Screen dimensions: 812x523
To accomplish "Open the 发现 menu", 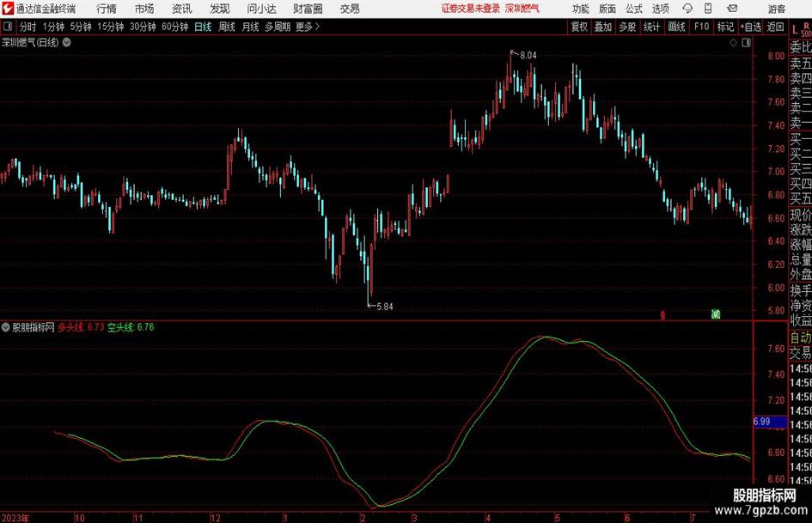I will (x=220, y=9).
